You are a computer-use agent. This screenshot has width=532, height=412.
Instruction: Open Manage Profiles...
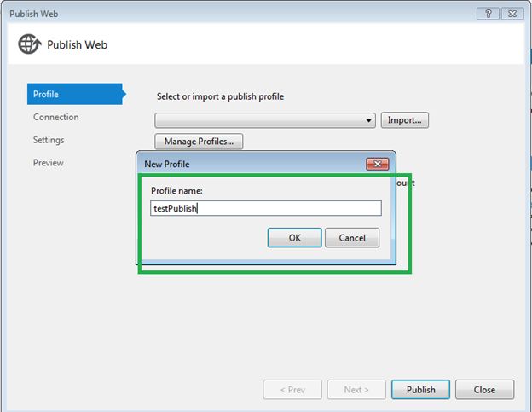click(199, 142)
